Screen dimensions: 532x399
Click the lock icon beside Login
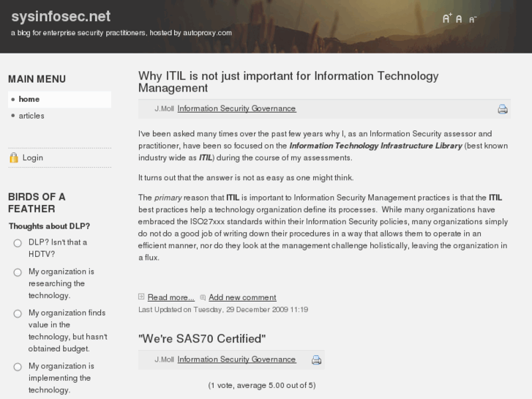point(13,157)
